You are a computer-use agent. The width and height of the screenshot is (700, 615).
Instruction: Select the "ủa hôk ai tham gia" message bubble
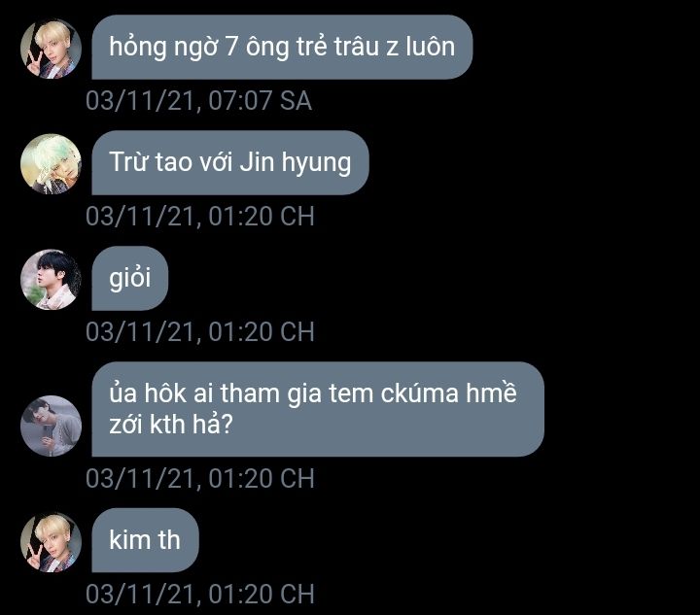318,409
